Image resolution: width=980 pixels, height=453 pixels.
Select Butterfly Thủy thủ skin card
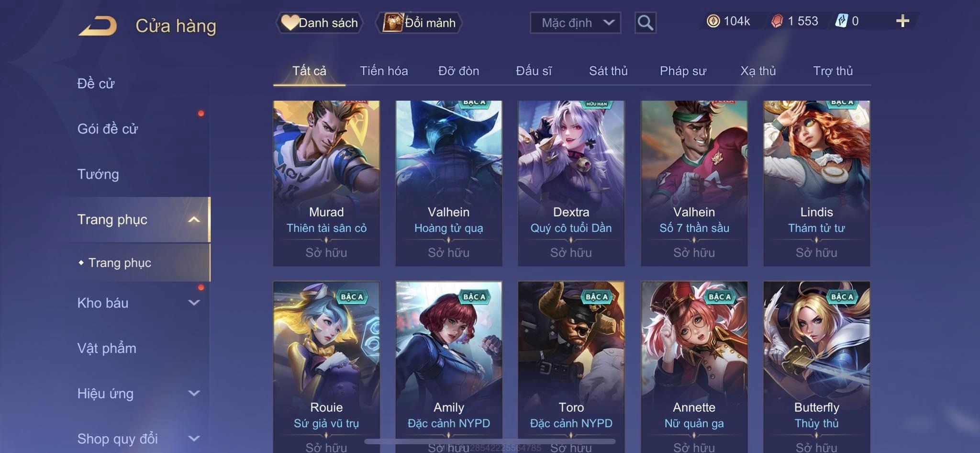point(816,367)
